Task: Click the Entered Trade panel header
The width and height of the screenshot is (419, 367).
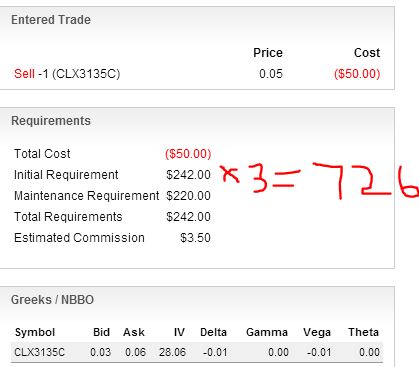Action: (x=51, y=20)
